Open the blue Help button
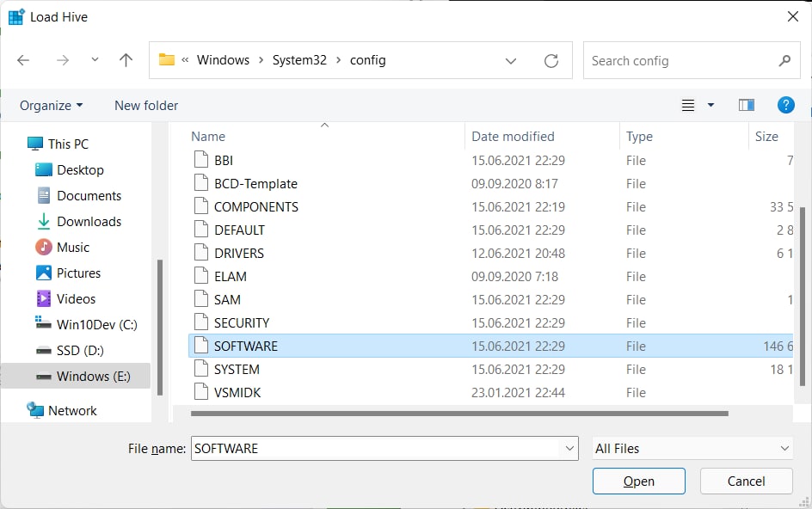This screenshot has width=812, height=509. (785, 105)
